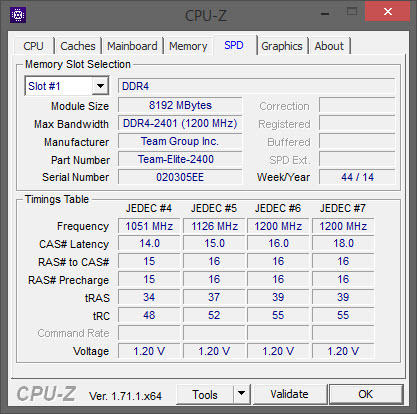Open the Graphics tab

pos(282,46)
